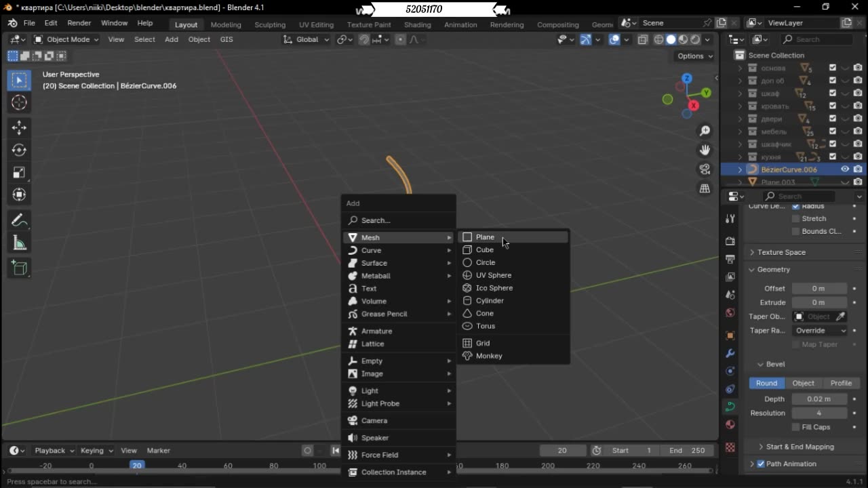This screenshot has width=868, height=488.
Task: Select the Annotate tool
Action: tap(19, 220)
